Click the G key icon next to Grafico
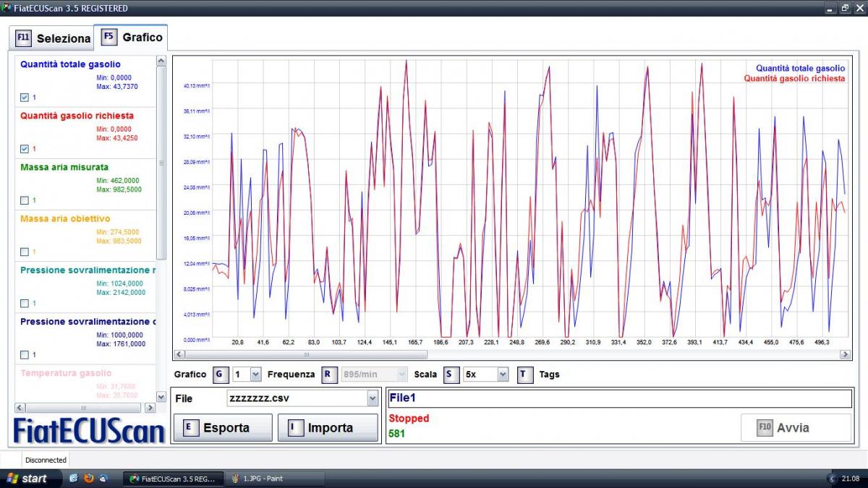Image resolution: width=868 pixels, height=488 pixels. point(220,374)
